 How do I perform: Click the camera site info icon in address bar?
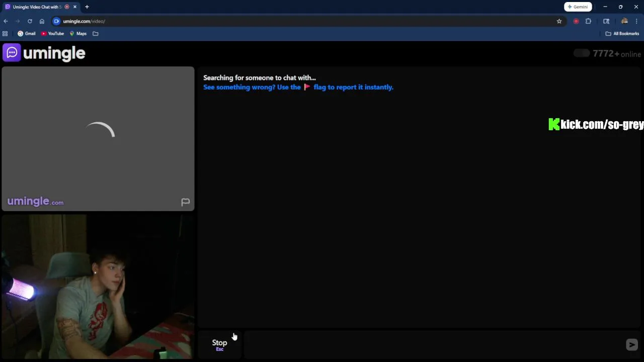(x=56, y=21)
